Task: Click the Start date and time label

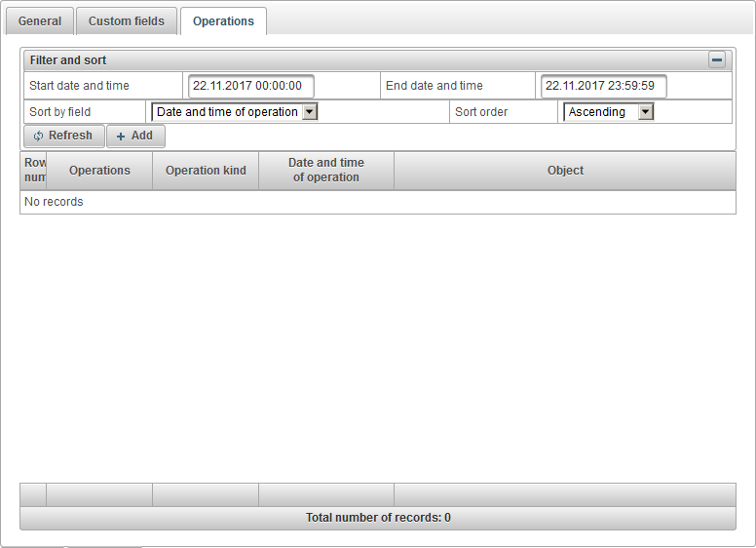Action: [80, 86]
